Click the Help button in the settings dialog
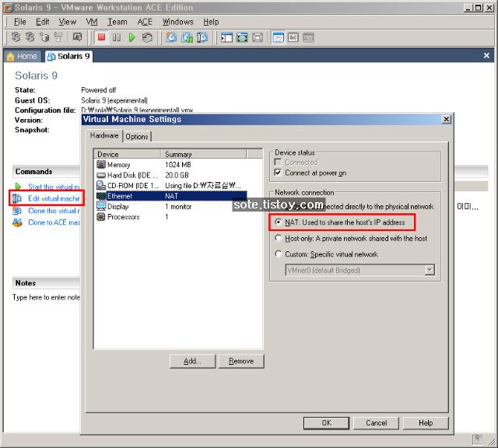498x448 pixels. (426, 423)
